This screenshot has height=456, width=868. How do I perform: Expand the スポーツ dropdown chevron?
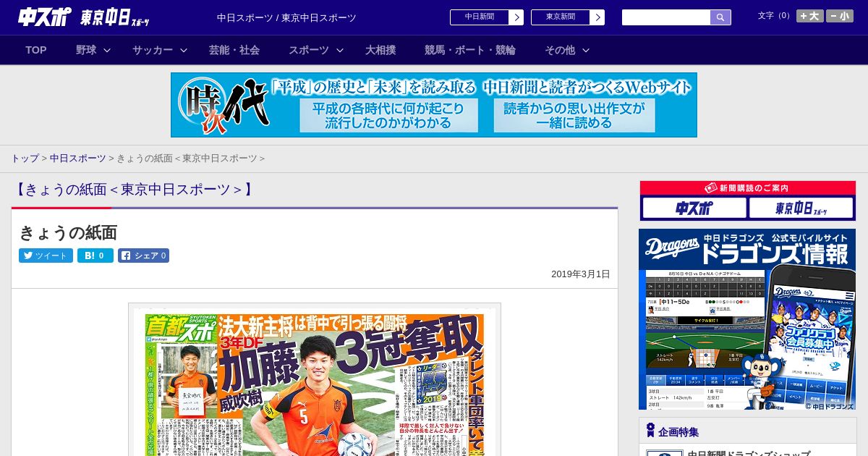click(340, 50)
